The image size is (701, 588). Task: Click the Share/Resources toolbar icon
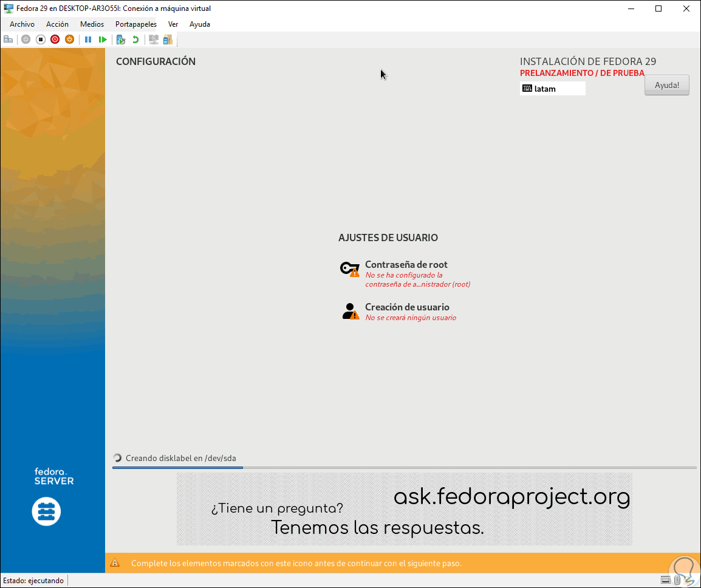168,39
